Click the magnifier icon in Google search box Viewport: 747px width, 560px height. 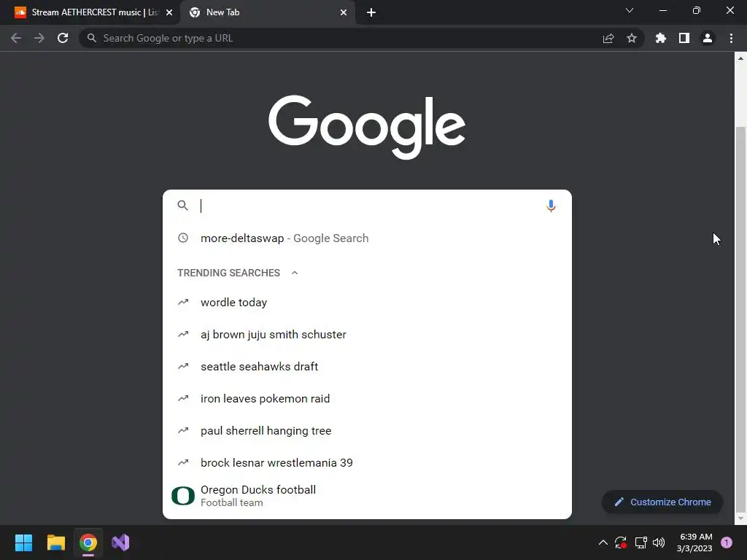pos(183,205)
